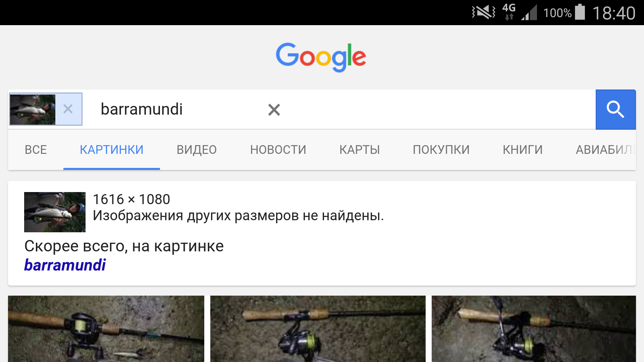The image size is (644, 362).
Task: Open the КНИГИ tab
Action: click(x=523, y=150)
